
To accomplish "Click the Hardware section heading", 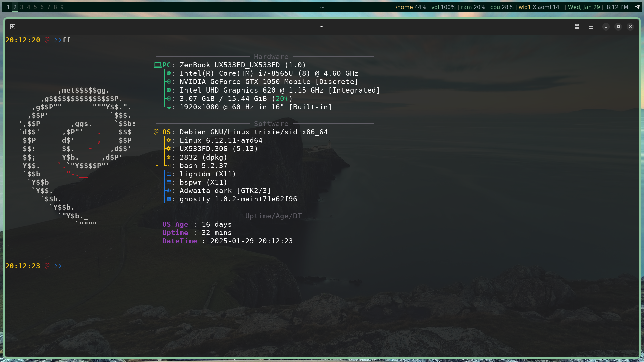I will pos(271,57).
